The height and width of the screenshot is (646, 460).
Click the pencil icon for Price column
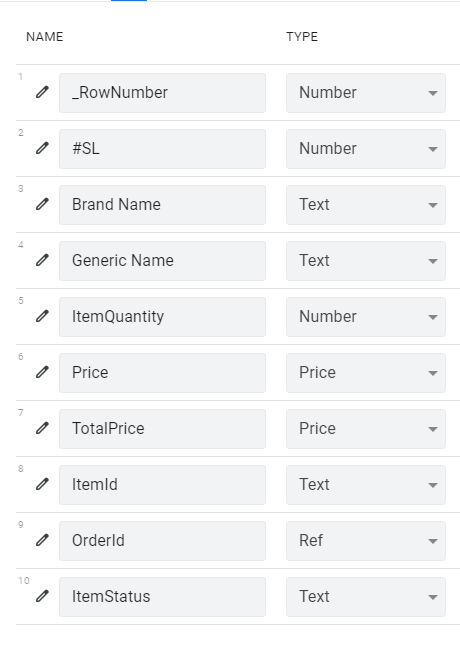[42, 372]
